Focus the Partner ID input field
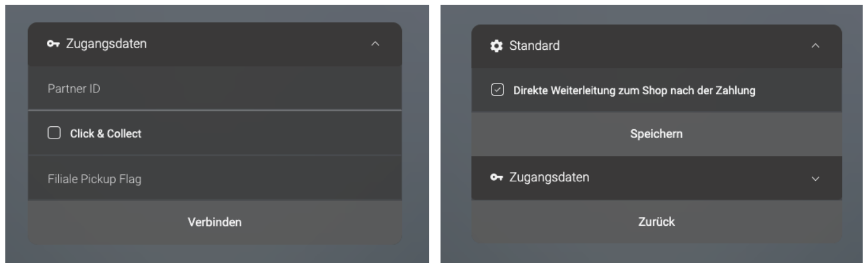The height and width of the screenshot is (269, 868). [215, 88]
